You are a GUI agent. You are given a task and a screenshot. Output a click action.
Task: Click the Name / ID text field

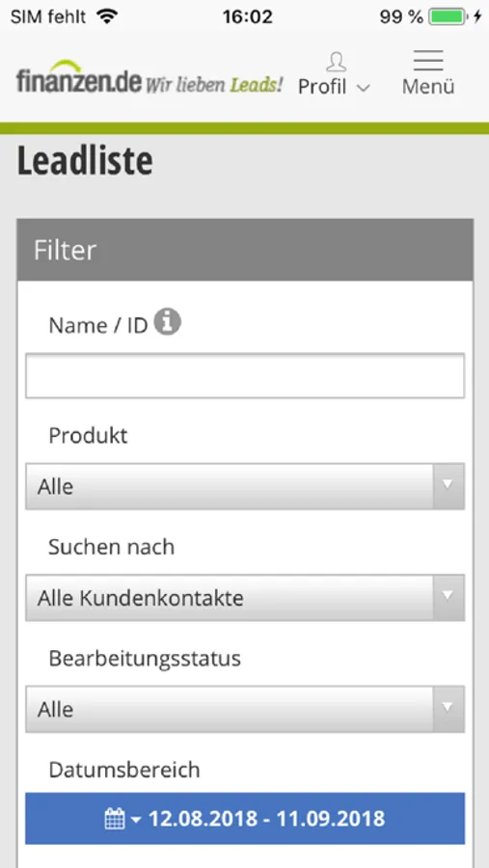click(245, 376)
